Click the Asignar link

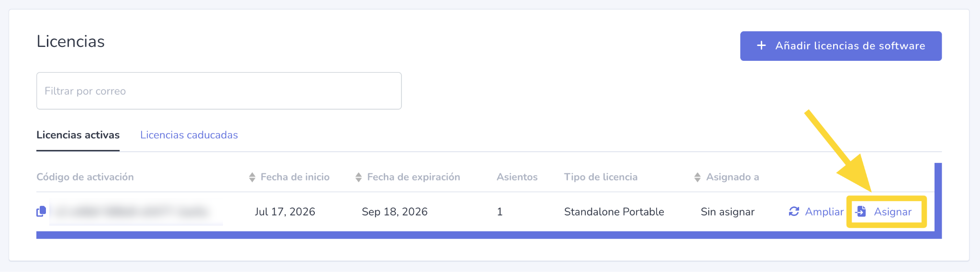coord(892,212)
